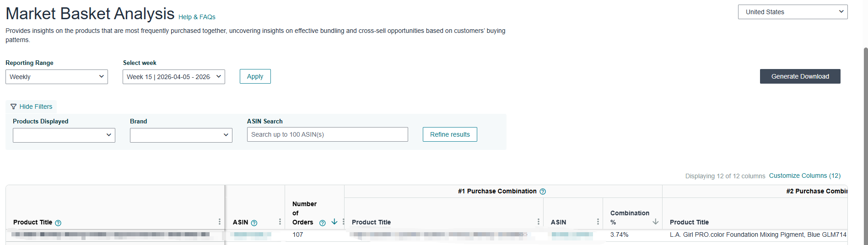Click the Product Title help icon

[x=58, y=223]
